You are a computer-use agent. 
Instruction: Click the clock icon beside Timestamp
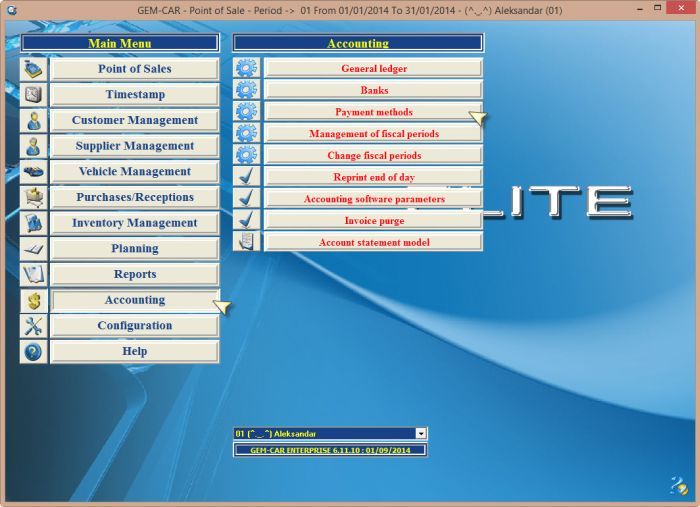(33, 95)
